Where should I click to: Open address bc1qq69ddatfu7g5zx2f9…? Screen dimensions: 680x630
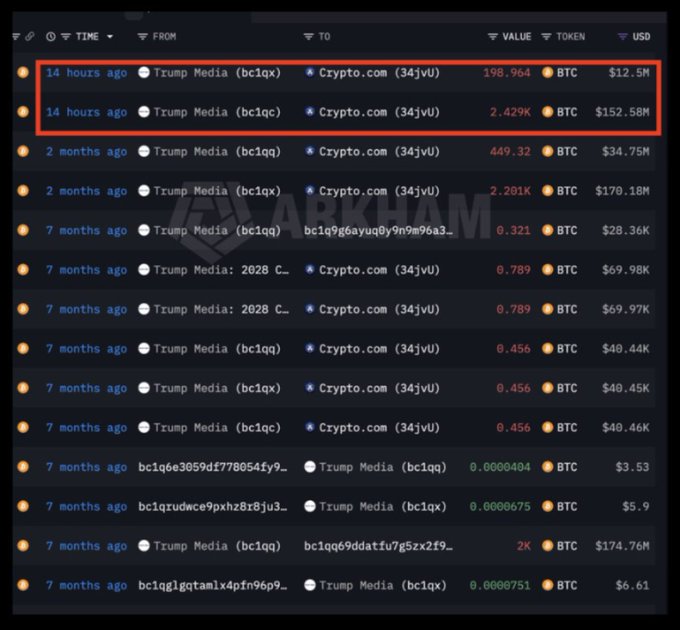(x=378, y=546)
